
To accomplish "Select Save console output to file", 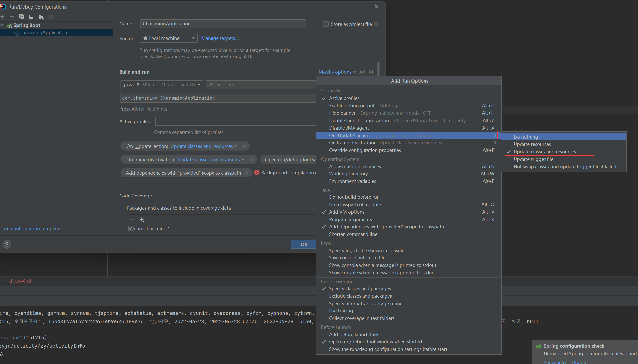I will [x=409, y=258].
